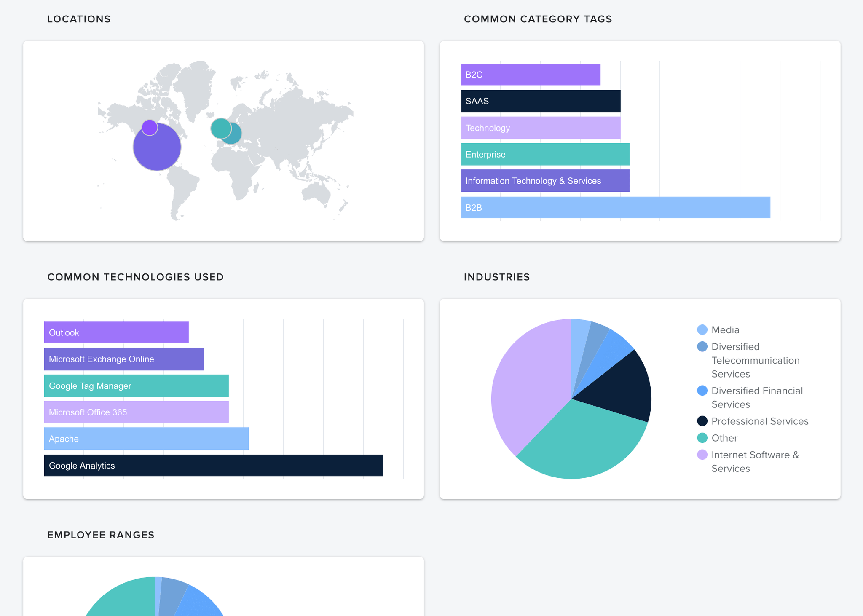The image size is (863, 616).
Task: Click the Other legend color dot
Action: coord(702,438)
